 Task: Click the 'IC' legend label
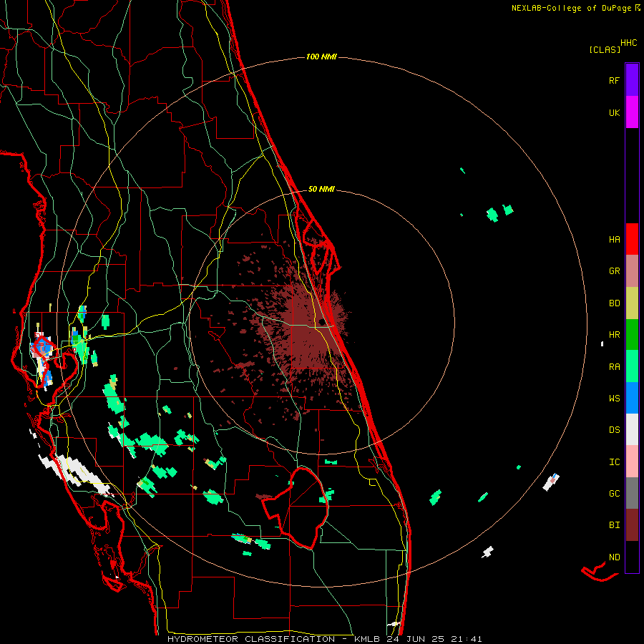tap(614, 462)
